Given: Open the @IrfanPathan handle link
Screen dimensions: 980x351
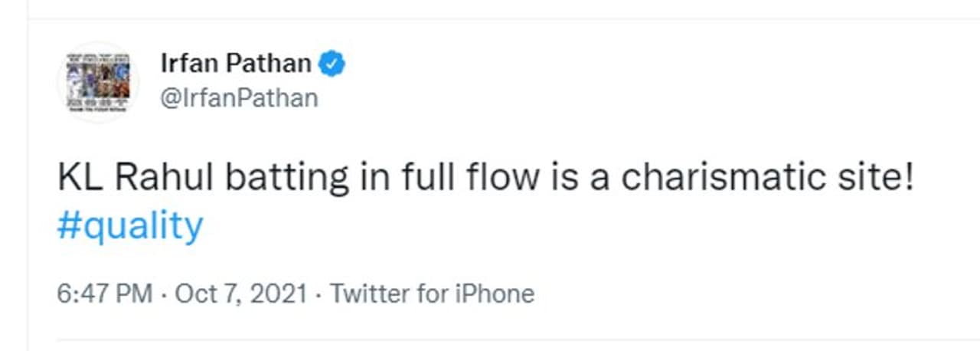Looking at the screenshot, I should (x=239, y=98).
